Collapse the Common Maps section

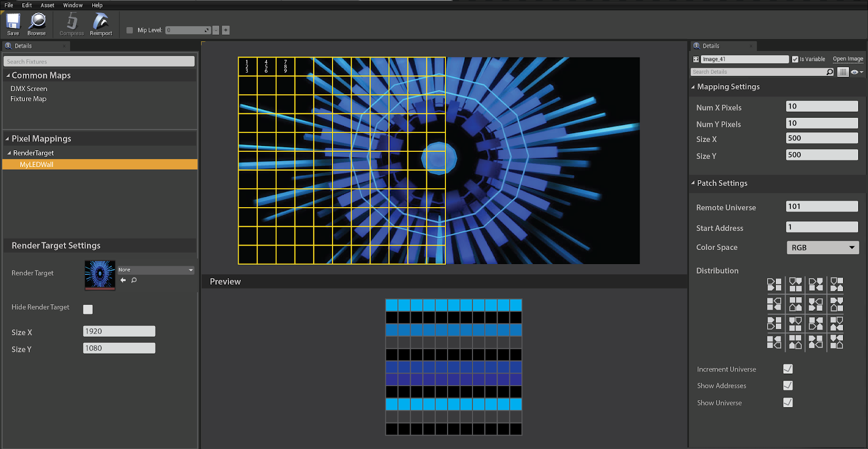(x=8, y=75)
